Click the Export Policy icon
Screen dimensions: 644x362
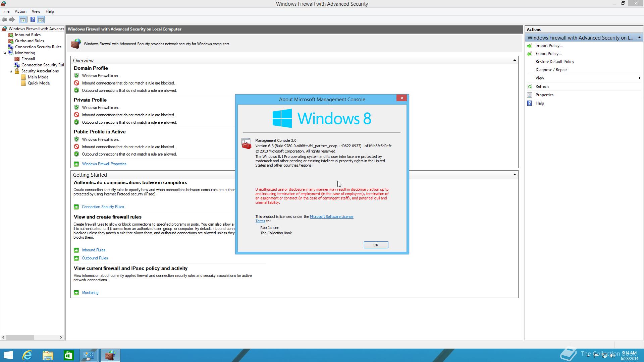point(530,54)
